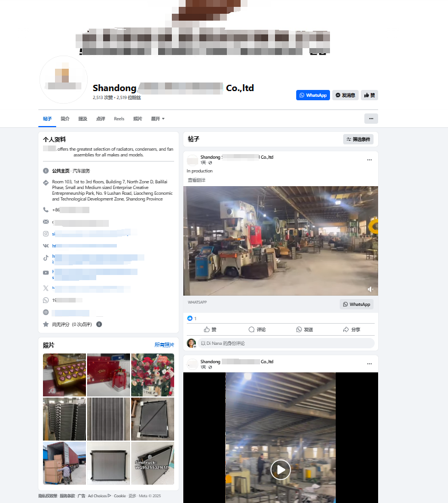The width and height of the screenshot is (448, 503).
Task: Play the second post's video
Action: tap(281, 470)
